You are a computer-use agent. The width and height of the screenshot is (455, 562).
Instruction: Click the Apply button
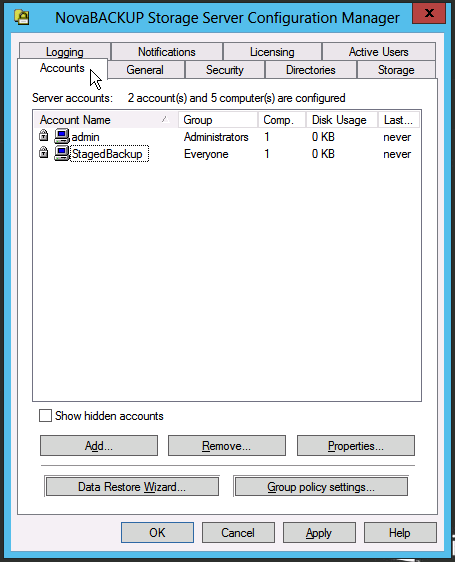click(x=319, y=532)
